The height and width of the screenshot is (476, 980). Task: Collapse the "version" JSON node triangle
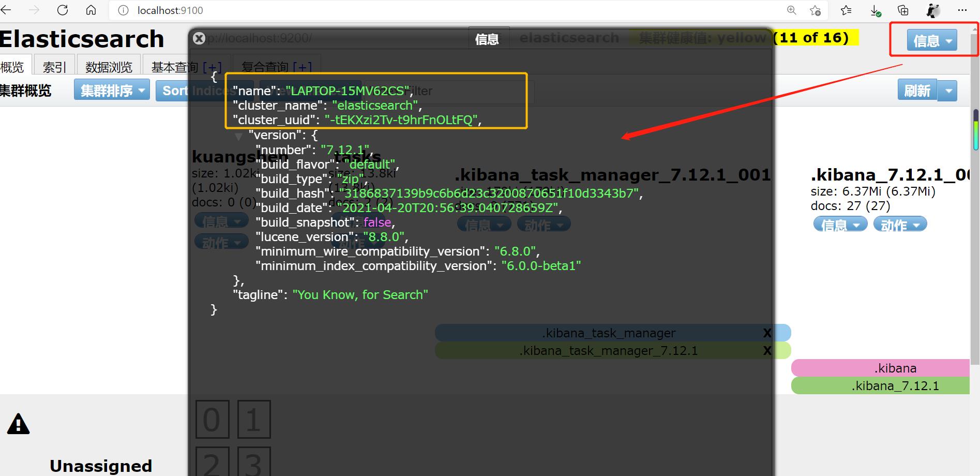[x=238, y=136]
